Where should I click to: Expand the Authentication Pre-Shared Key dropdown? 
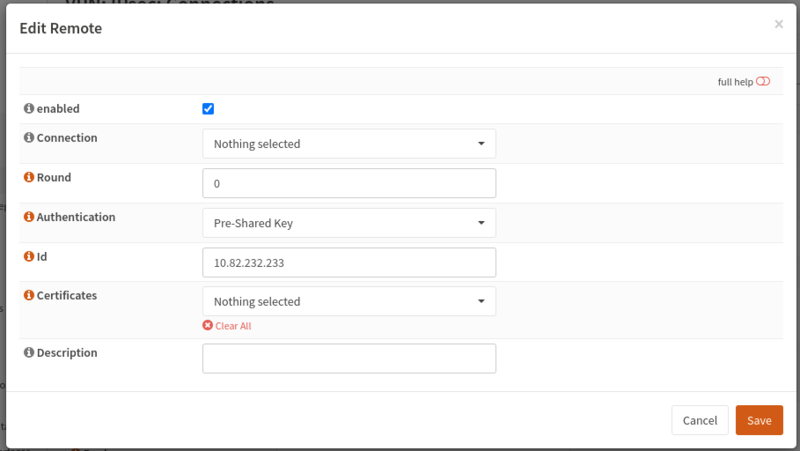tap(349, 223)
